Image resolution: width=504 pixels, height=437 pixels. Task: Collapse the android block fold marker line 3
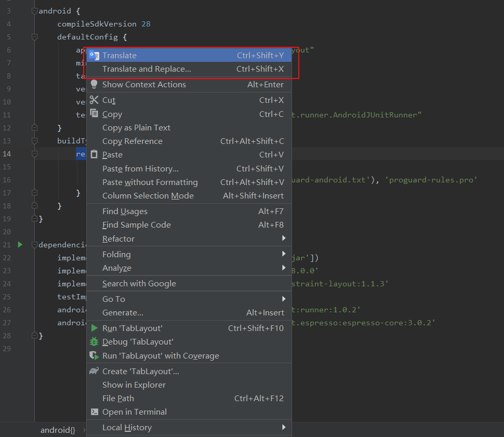(x=34, y=11)
